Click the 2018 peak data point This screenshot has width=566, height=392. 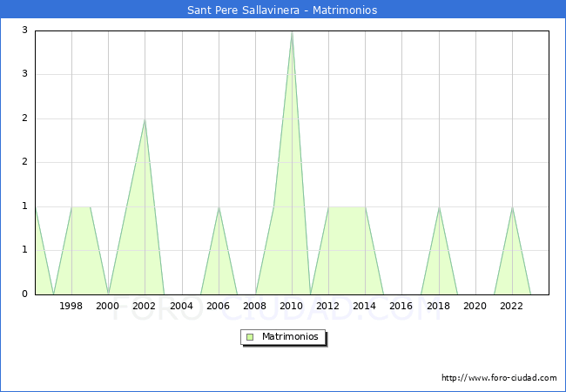coord(439,207)
